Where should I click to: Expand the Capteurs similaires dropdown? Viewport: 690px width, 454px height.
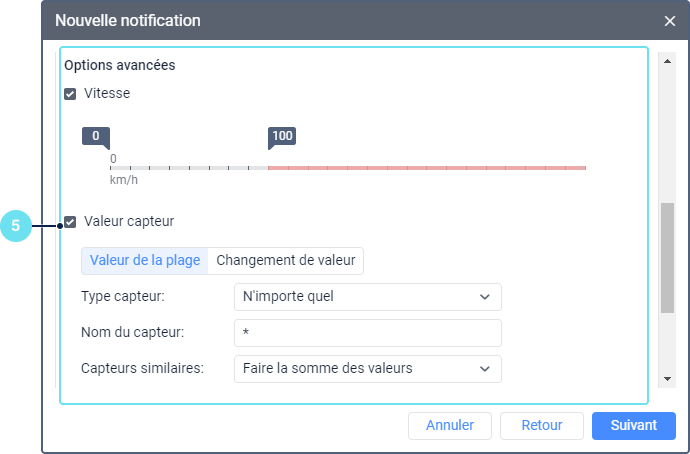coord(366,368)
